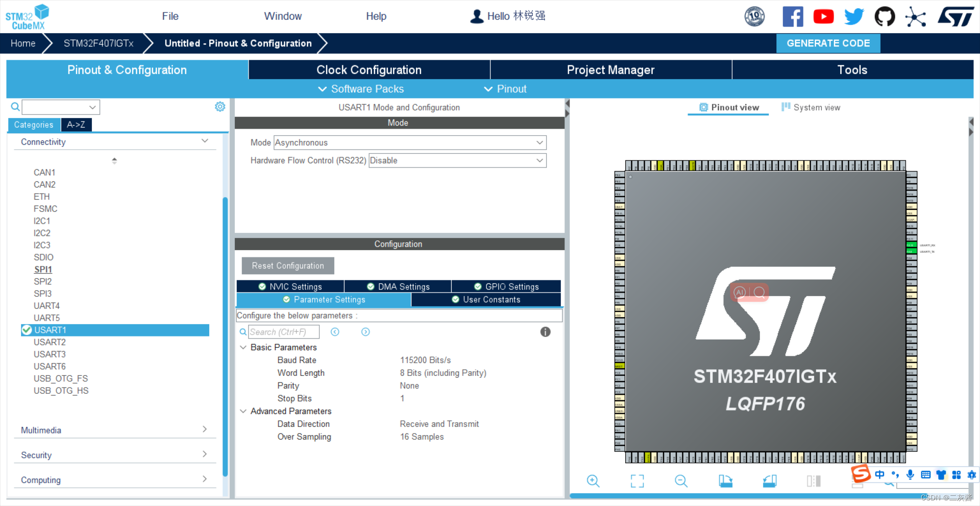Open GPIO Settings tab
The image size is (980, 506).
click(x=506, y=286)
